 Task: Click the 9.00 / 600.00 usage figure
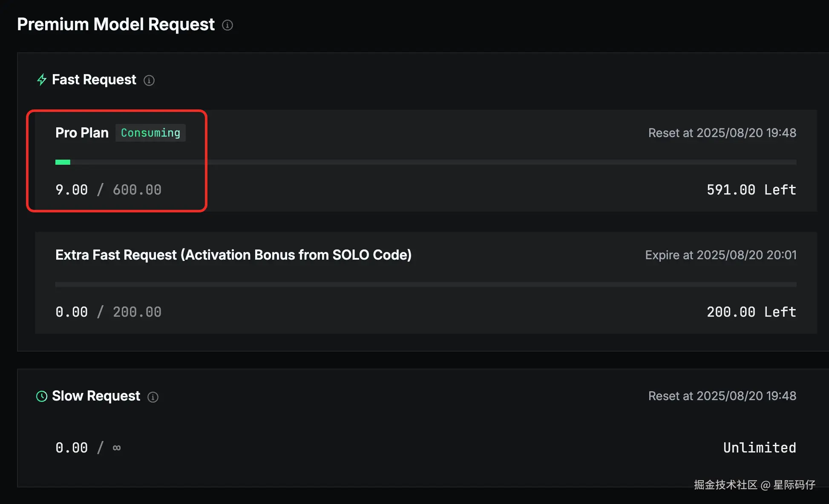pos(108,190)
